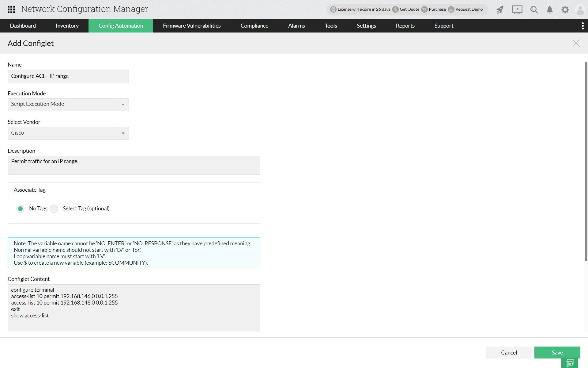Open the demo video presentation icon
Screen dimensions: 588x368
coord(517,10)
